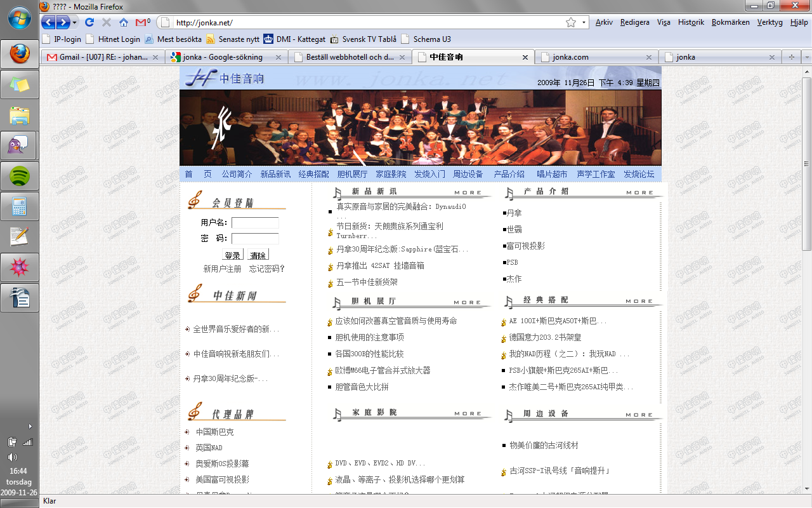Open 唱片超市 in the site navigation
812x508 pixels.
coord(552,174)
